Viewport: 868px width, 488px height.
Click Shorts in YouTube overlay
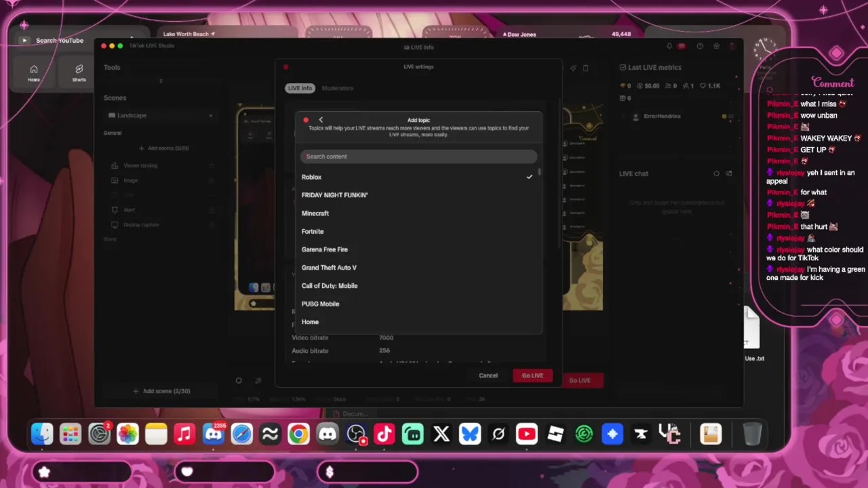pyautogui.click(x=79, y=73)
